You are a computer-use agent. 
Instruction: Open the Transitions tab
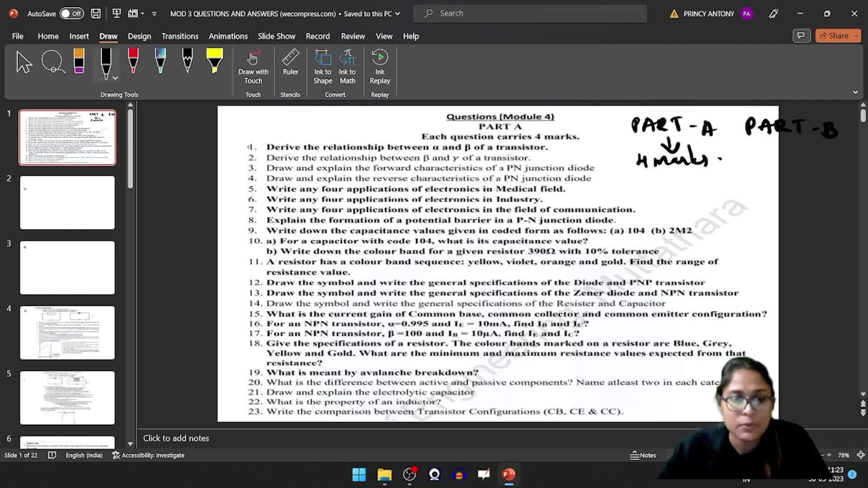pyautogui.click(x=180, y=36)
